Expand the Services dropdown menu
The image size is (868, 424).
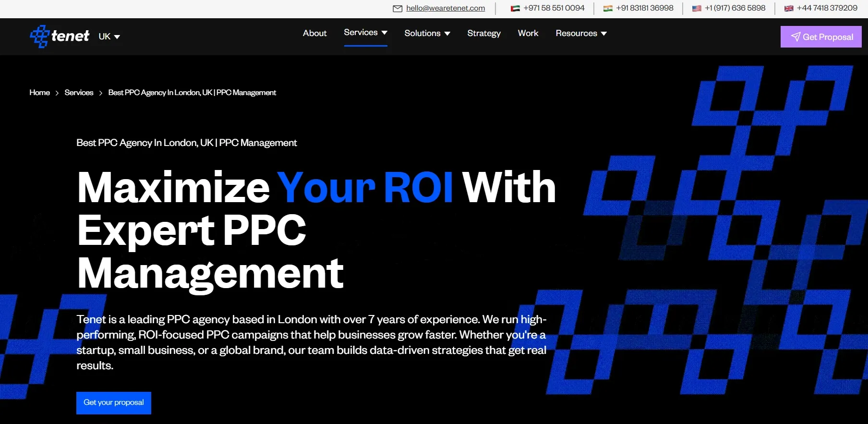(365, 33)
